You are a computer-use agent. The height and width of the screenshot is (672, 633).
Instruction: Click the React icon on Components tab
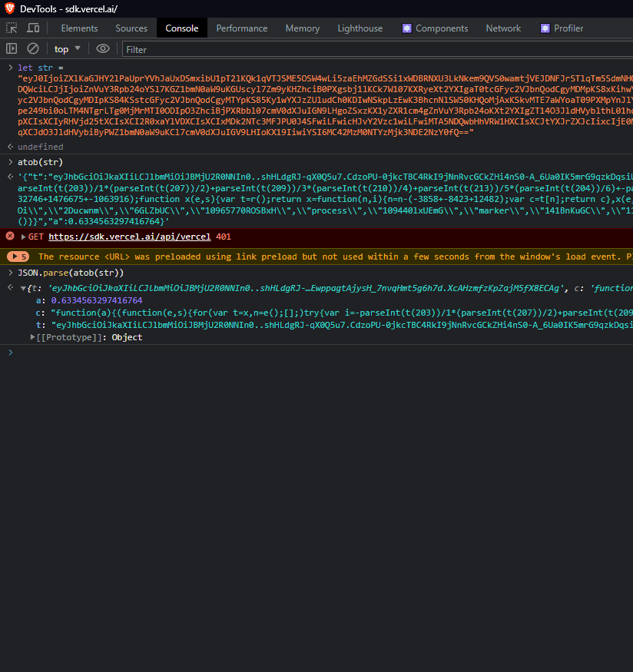[x=406, y=28]
